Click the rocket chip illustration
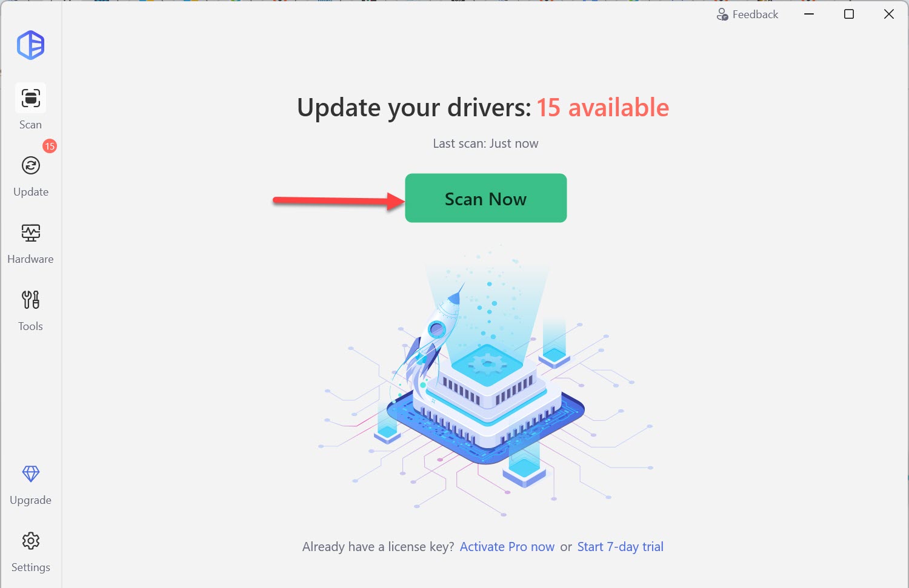 [485, 382]
